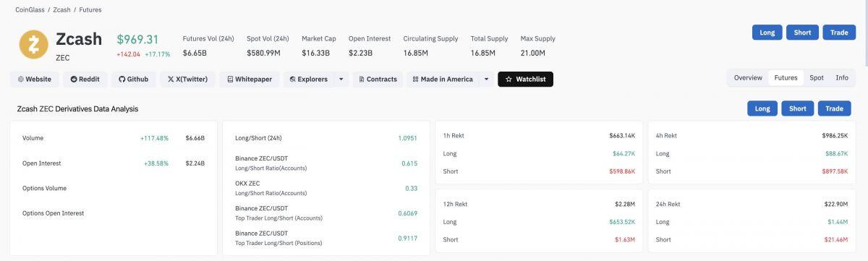Viewport: 868px width, 261px height.
Task: Open the Reddit link button
Action: pos(85,79)
